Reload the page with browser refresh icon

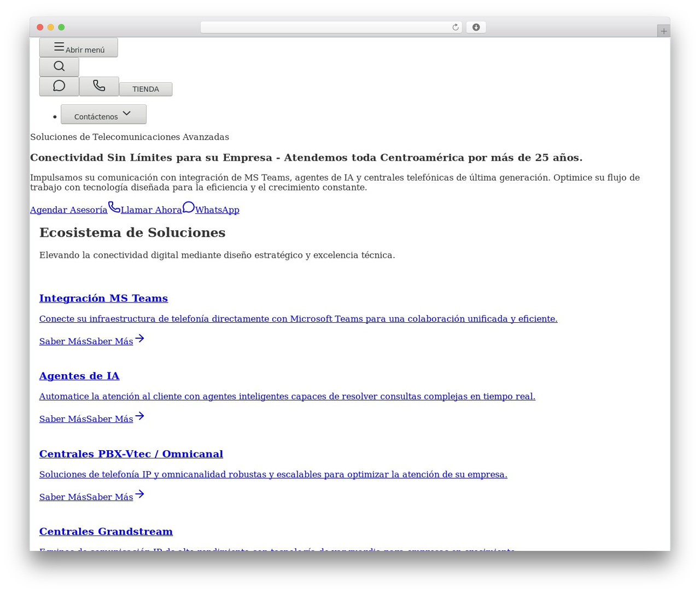pyautogui.click(x=456, y=27)
